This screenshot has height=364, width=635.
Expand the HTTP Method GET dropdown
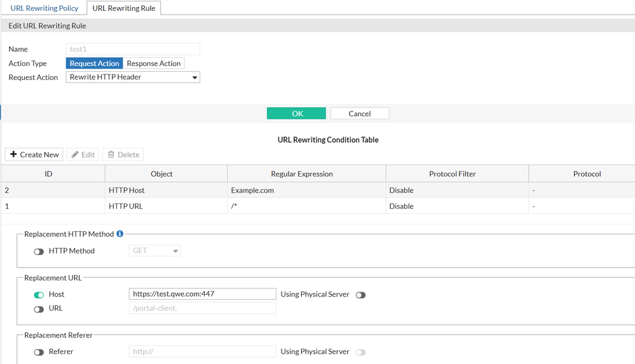[x=155, y=251]
